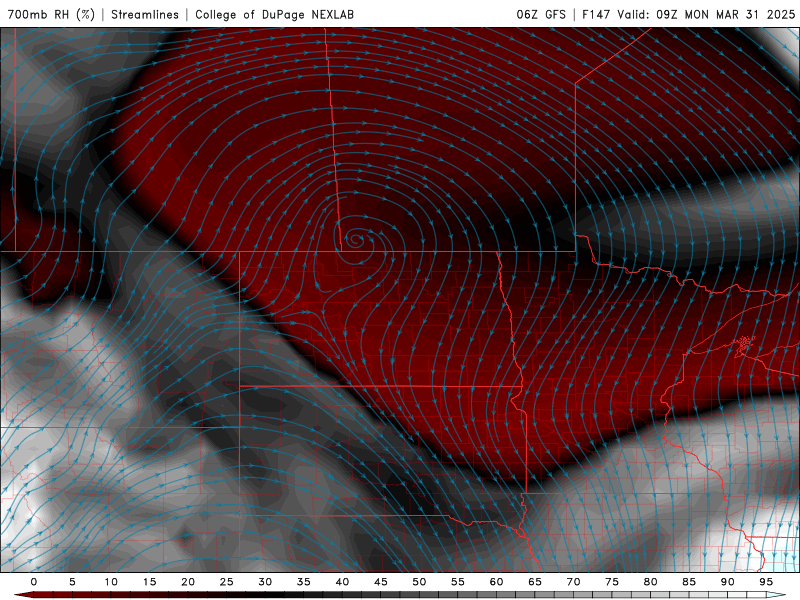800x600 pixels.
Task: Click the "Valid: 09Z MON MAR 31 2025" text
Action: point(706,14)
